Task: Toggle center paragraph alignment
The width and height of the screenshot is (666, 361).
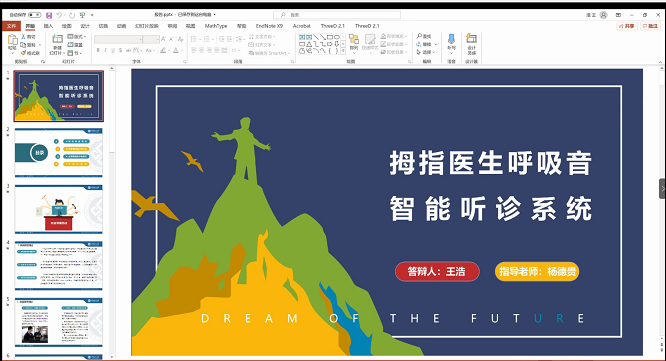Action: [x=201, y=50]
